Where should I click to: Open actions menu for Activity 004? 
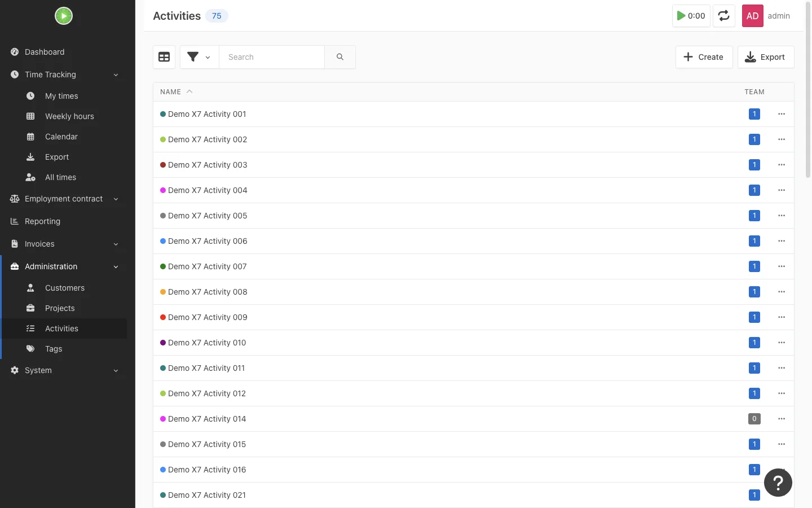pos(782,190)
